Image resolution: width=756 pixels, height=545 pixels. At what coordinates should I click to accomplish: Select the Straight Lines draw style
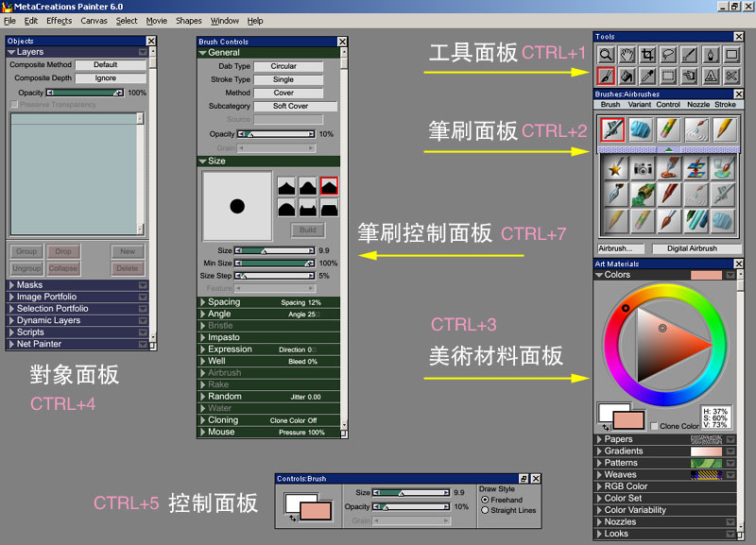[x=485, y=510]
